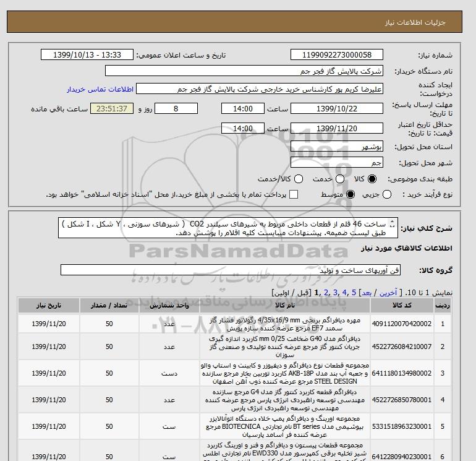Click product code 6411180134980002
Screen dimensions: 476x461
click(402, 373)
